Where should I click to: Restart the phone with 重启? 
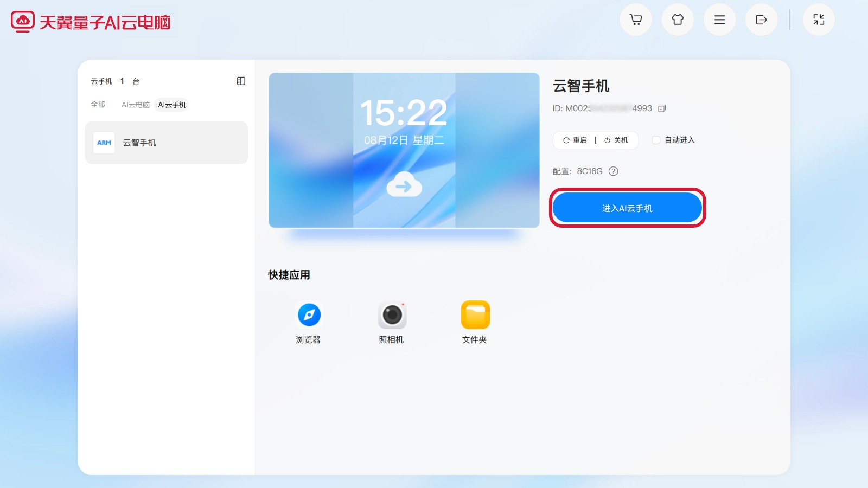coord(575,140)
